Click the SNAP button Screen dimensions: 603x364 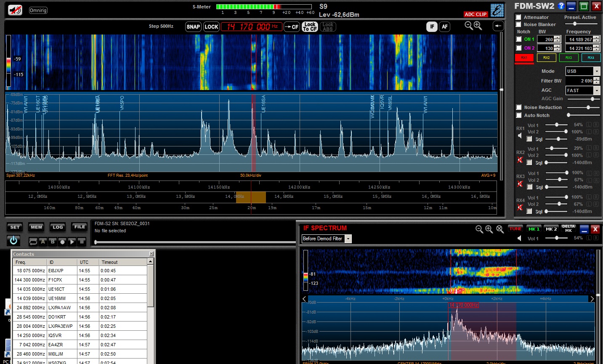193,27
